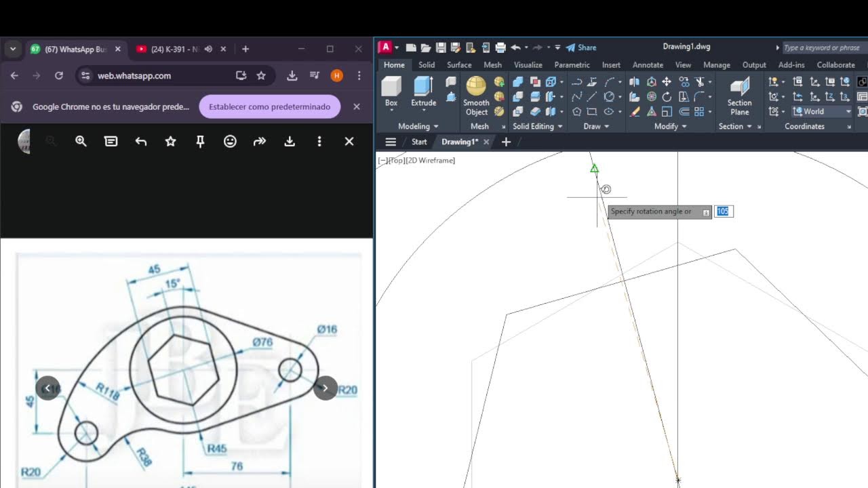868x488 pixels.
Task: Reload the WhatsApp page
Action: click(59, 76)
